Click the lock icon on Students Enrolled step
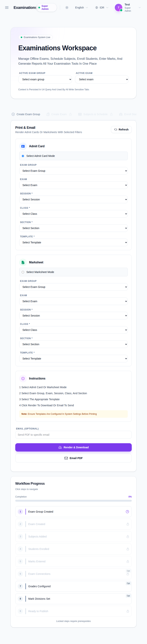 (128, 549)
